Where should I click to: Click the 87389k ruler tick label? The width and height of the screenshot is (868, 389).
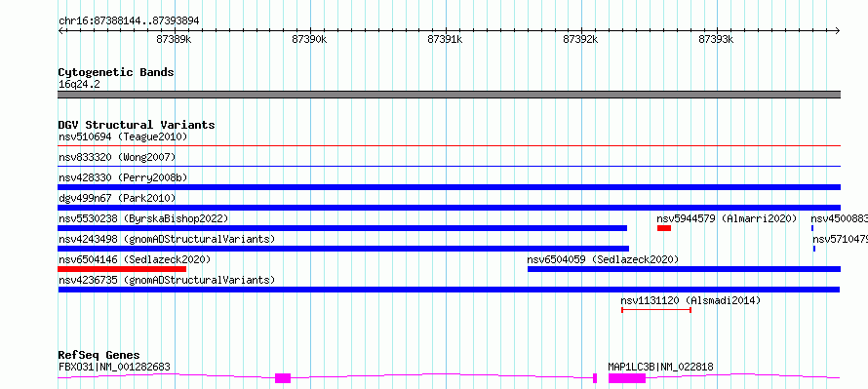(x=174, y=39)
